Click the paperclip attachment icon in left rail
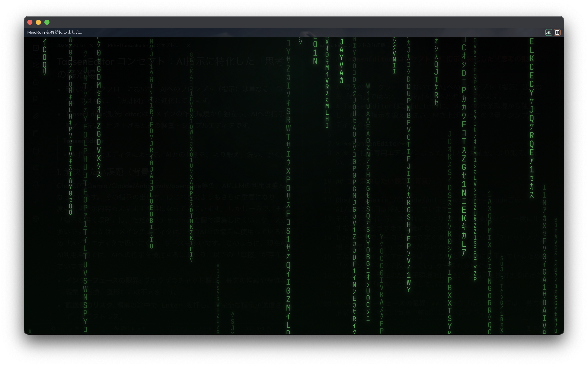Screen dimensions: 588x366 click(x=36, y=116)
